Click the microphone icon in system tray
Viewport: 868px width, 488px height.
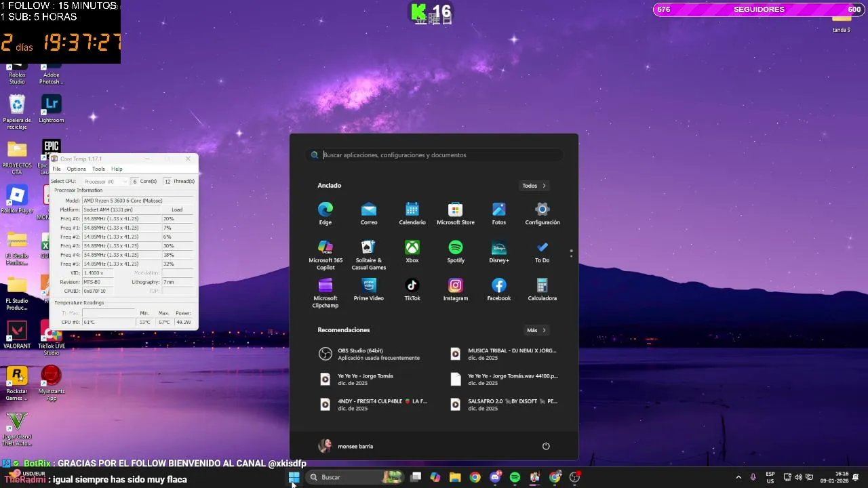click(753, 477)
